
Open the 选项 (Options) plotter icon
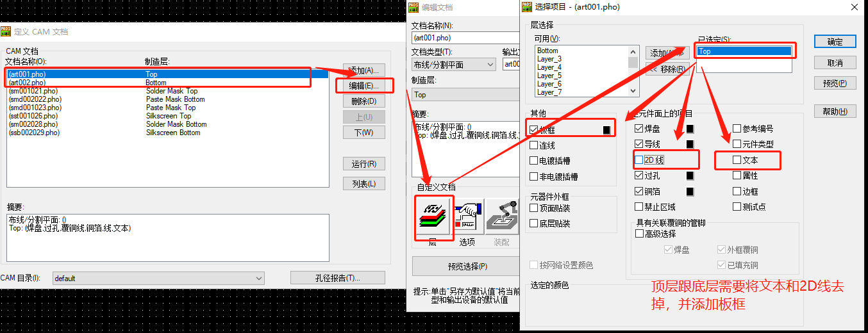[467, 218]
